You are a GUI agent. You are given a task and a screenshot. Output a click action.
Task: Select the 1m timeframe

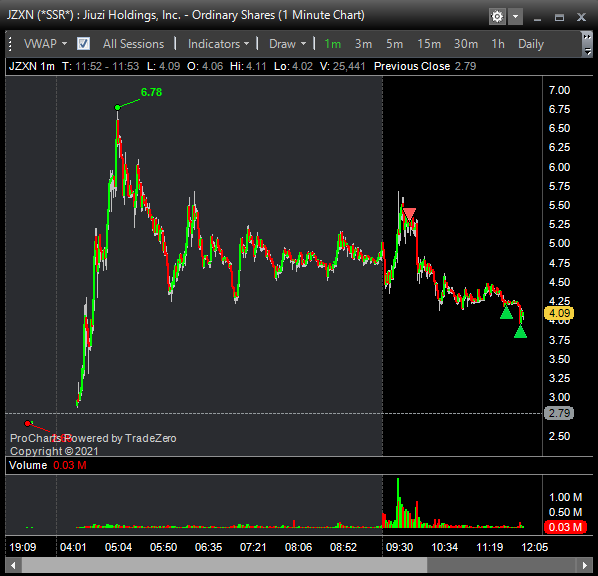(333, 44)
